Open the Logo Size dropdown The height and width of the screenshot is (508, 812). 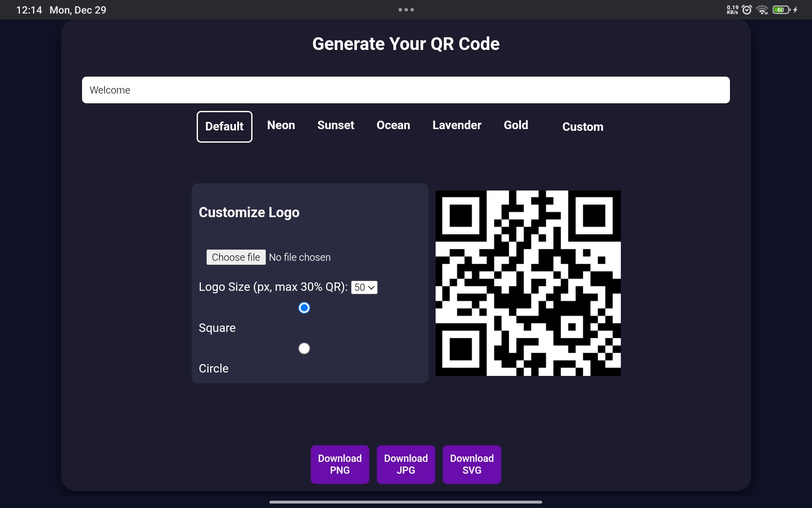[x=364, y=287]
